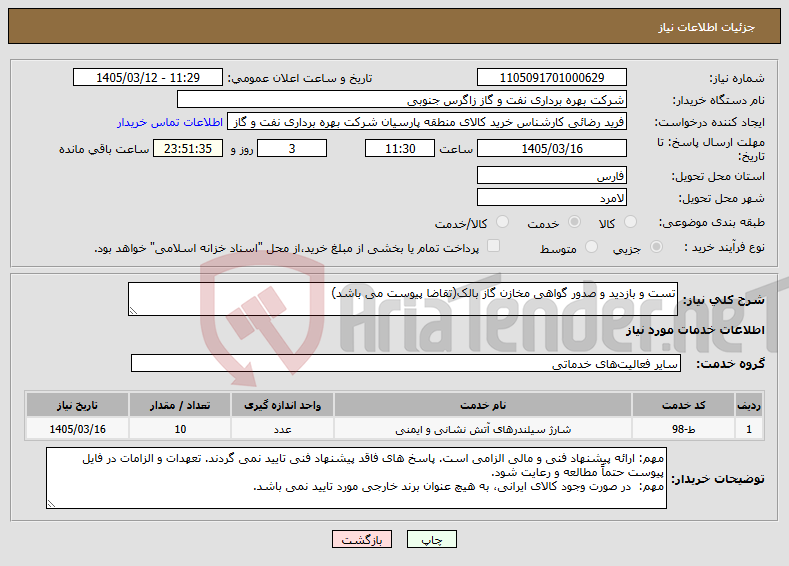789x566 pixels.
Task: Click the response deadline date 1405/03/16 field
Action: (x=551, y=148)
